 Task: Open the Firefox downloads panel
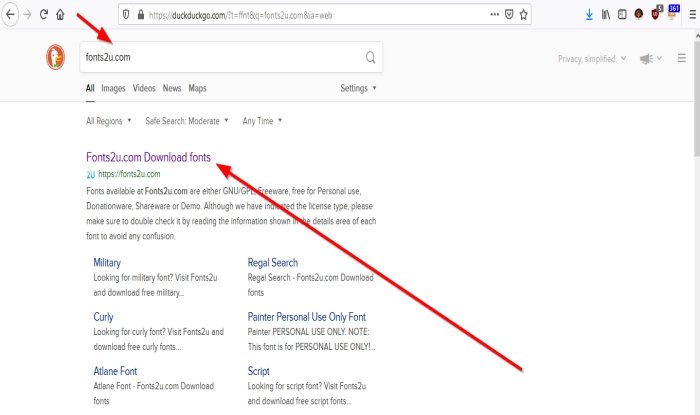tap(588, 16)
